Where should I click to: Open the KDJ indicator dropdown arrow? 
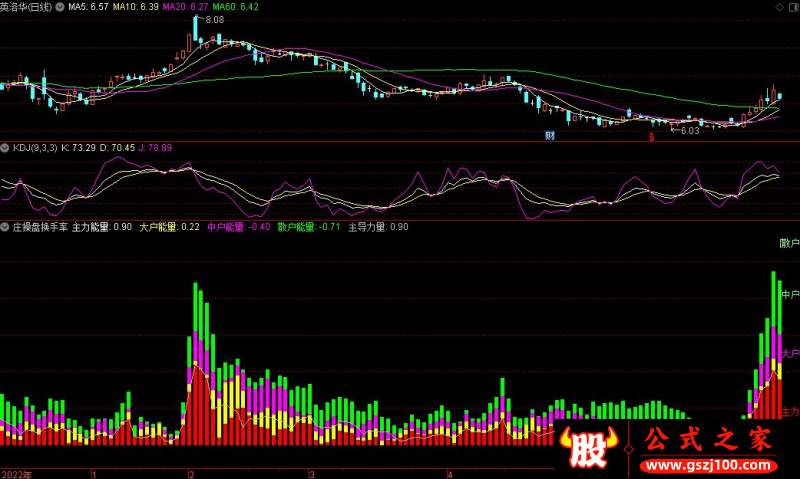(5, 147)
